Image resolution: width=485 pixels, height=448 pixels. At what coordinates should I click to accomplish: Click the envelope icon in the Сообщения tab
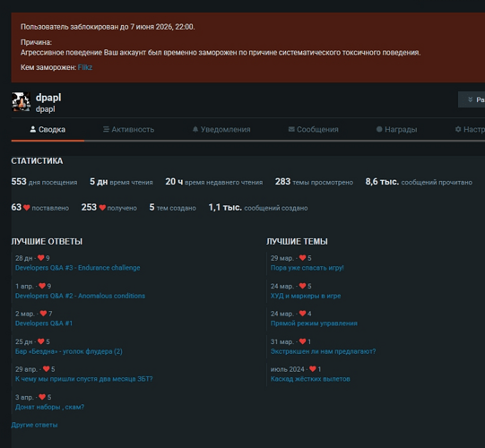click(x=291, y=129)
